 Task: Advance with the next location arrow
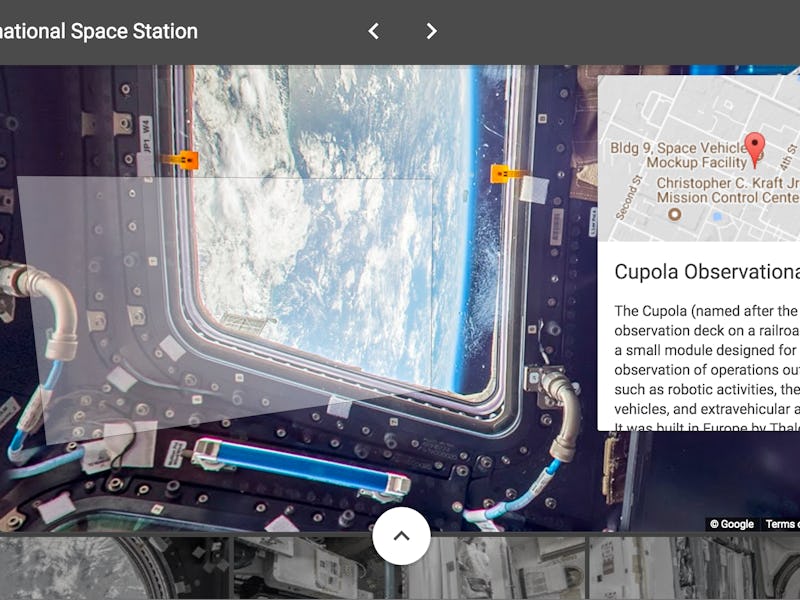click(431, 31)
